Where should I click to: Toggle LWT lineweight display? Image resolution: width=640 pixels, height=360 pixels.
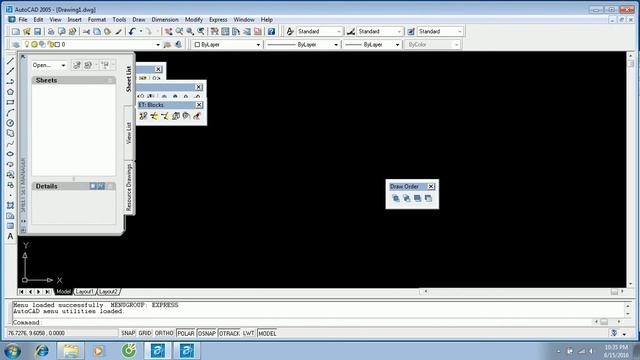point(249,333)
